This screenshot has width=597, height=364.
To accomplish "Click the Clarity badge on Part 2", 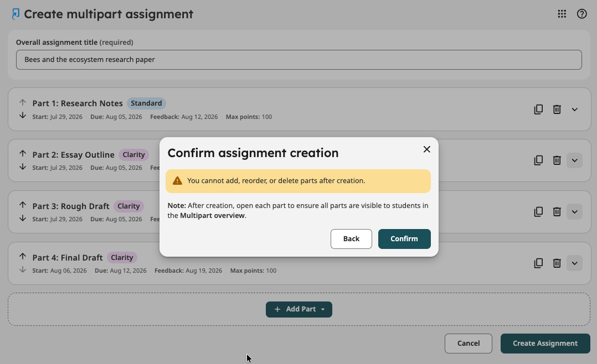I will [133, 154].
